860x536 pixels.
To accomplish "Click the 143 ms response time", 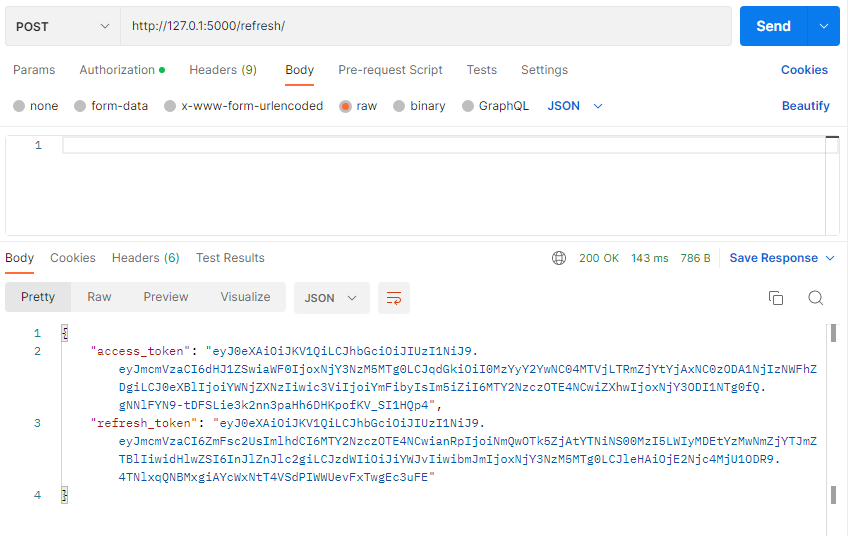I will pyautogui.click(x=649, y=258).
